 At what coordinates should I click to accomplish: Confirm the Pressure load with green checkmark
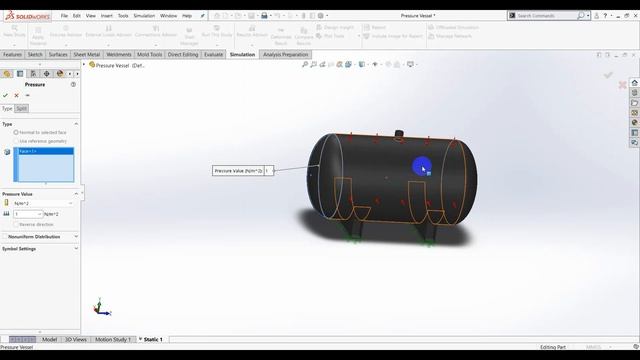[5, 96]
